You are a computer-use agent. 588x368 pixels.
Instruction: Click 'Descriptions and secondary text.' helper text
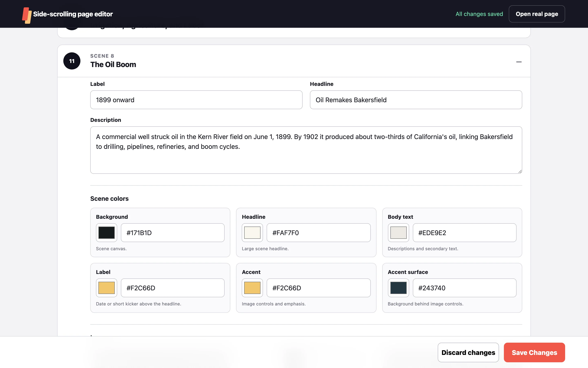pos(423,249)
